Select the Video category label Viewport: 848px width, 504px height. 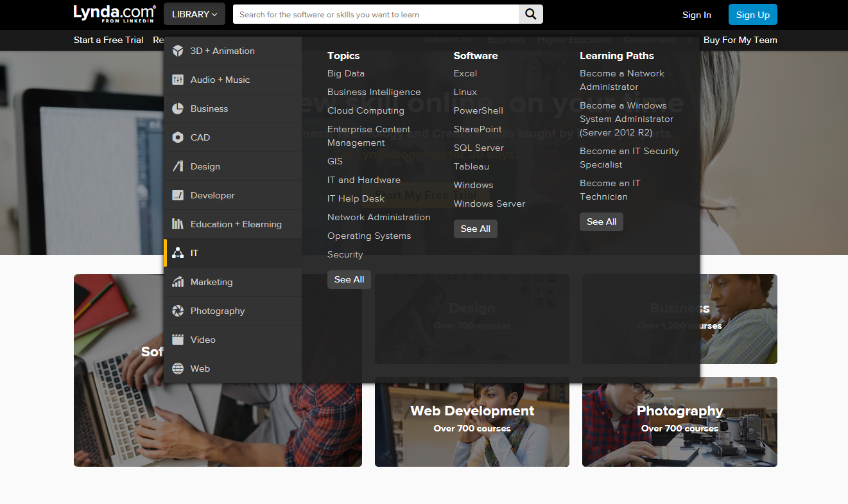203,340
